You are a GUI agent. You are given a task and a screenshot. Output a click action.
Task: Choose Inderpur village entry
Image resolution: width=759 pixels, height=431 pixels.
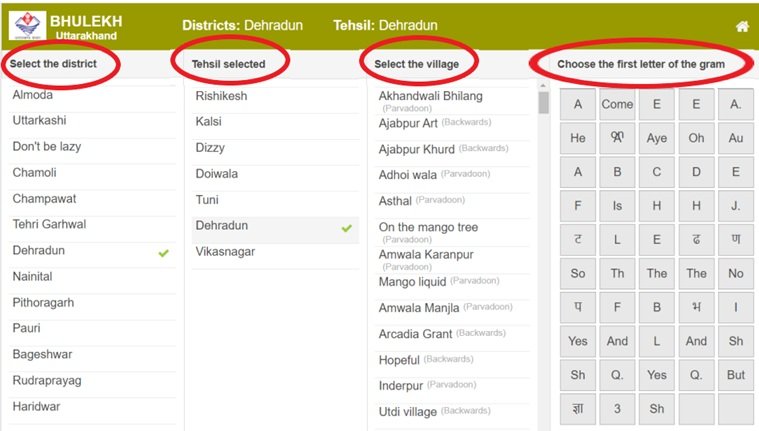pos(402,385)
